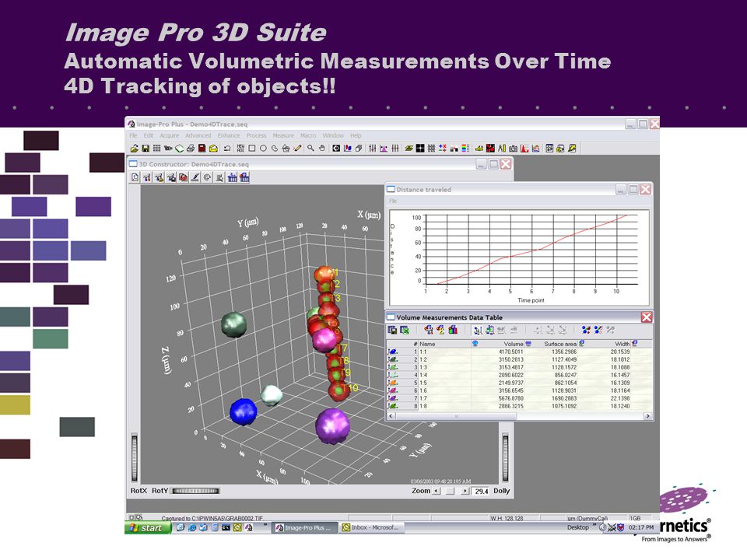Image resolution: width=747 pixels, height=560 pixels.
Task: Click the colored bar chart icon in data table
Action: pos(453,330)
